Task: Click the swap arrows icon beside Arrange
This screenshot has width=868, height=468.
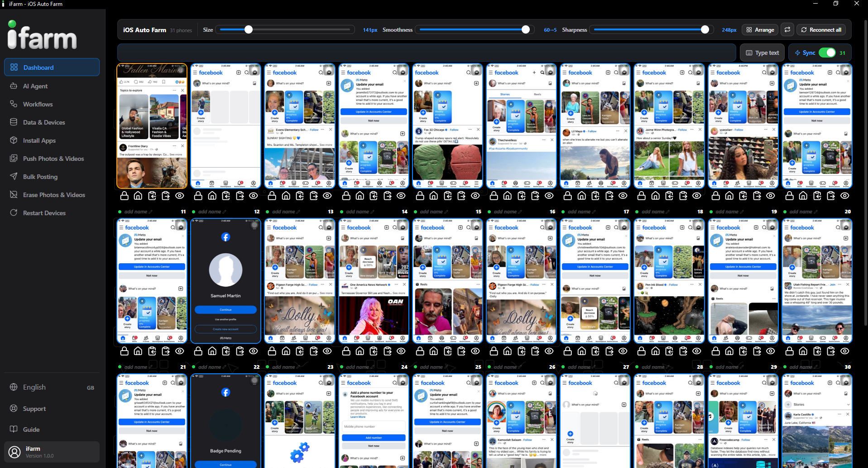Action: (787, 29)
